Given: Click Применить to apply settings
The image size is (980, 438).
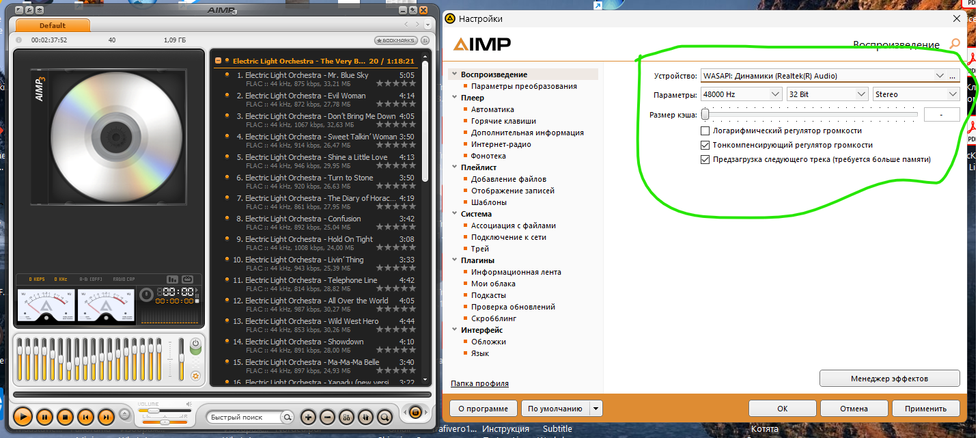Looking at the screenshot, I should coord(925,409).
